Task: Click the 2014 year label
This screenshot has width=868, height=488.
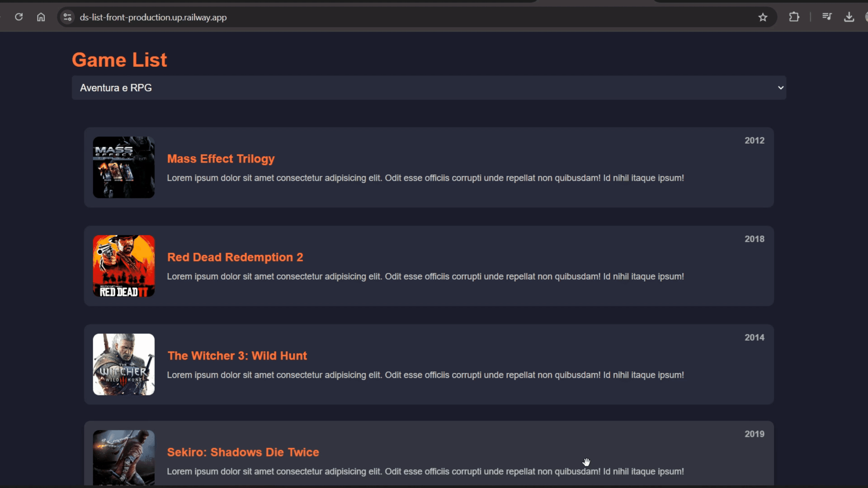Action: click(x=755, y=338)
